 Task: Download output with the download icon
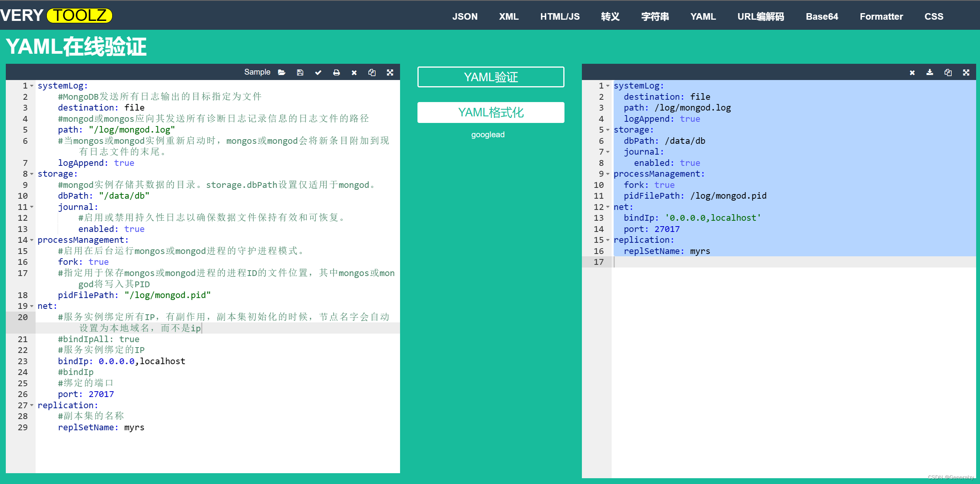pos(930,72)
